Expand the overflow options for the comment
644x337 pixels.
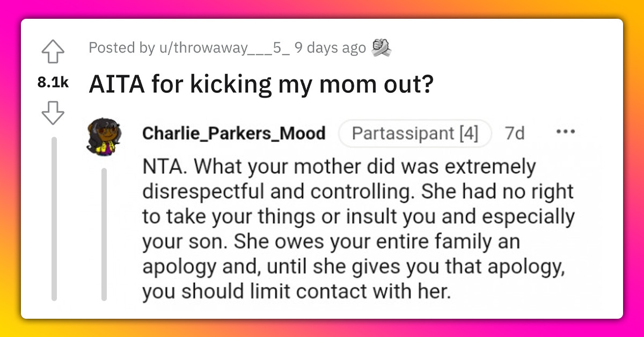(566, 130)
